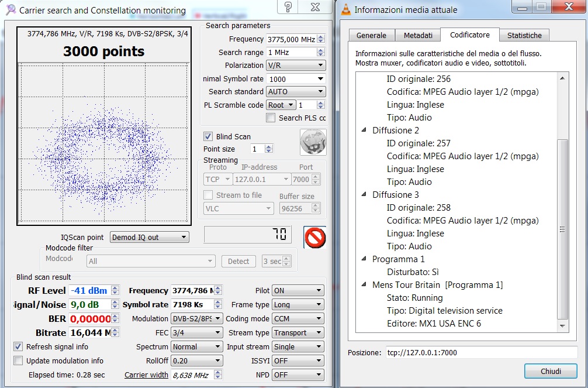
Task: Open the IQScan point Demod IQ out dropdown
Action: (x=149, y=238)
